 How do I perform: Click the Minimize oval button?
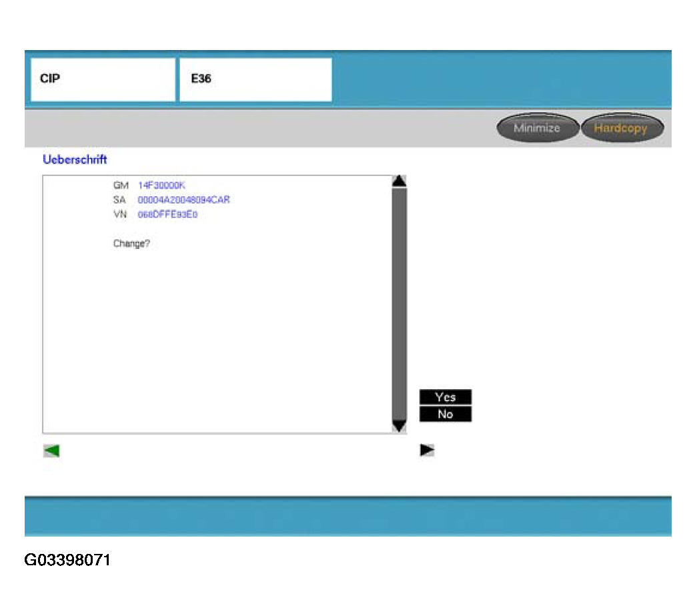[x=537, y=128]
